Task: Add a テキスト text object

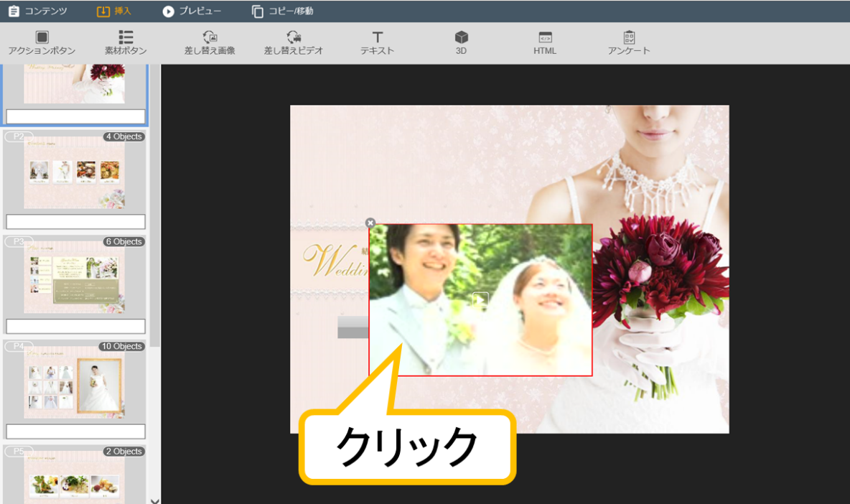Action: pyautogui.click(x=377, y=38)
